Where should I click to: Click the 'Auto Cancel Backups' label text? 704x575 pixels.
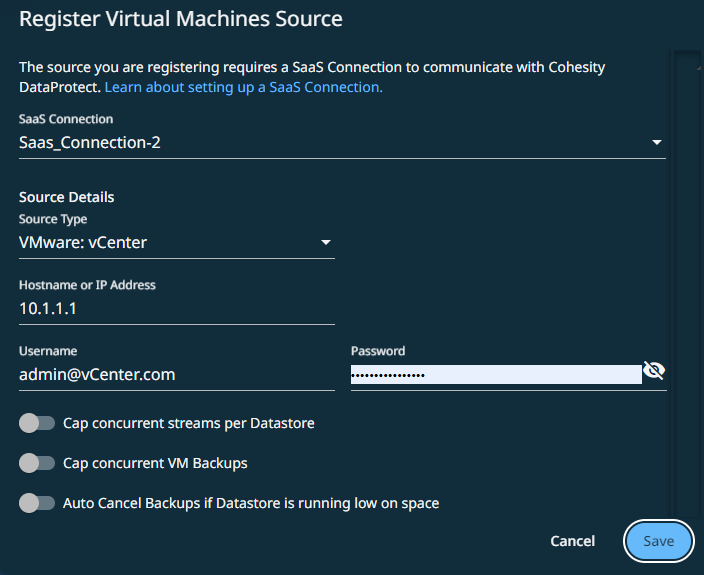[x=250, y=503]
